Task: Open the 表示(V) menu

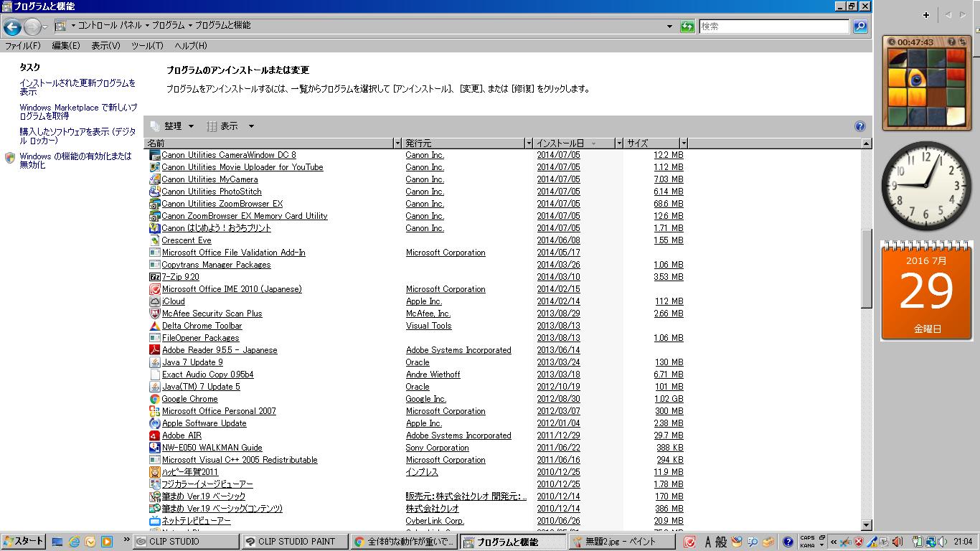Action: (x=105, y=46)
